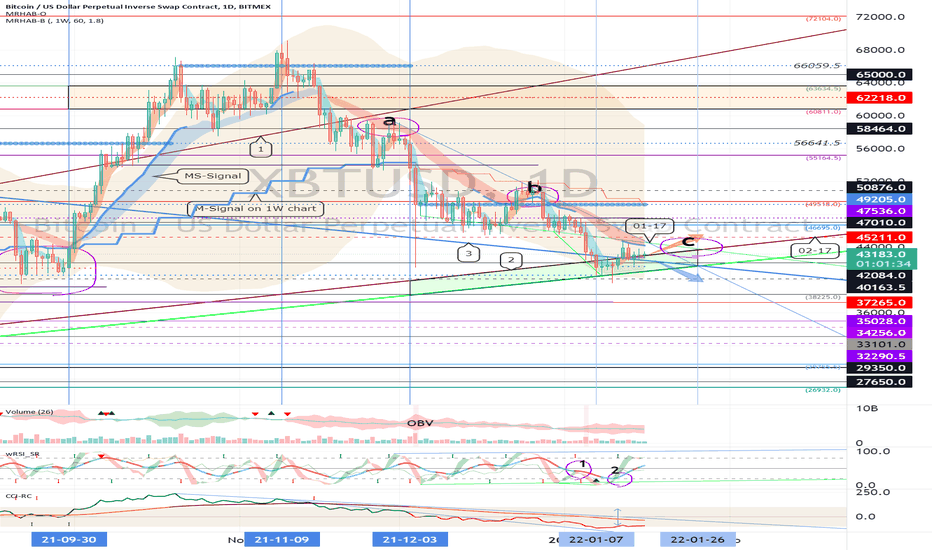Click the purple 35028.0 price label
Image resolution: width=932 pixels, height=550 pixels.
click(x=881, y=321)
